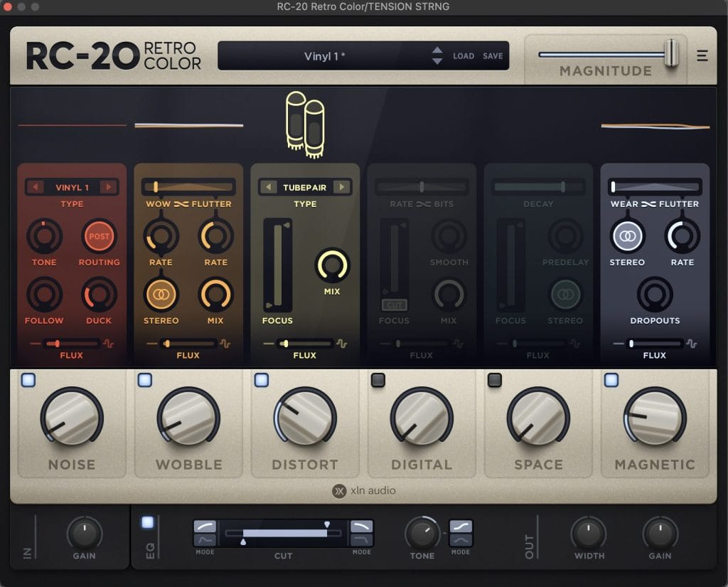
Task: Select previous distortion type before Tubepair
Action: coord(267,188)
